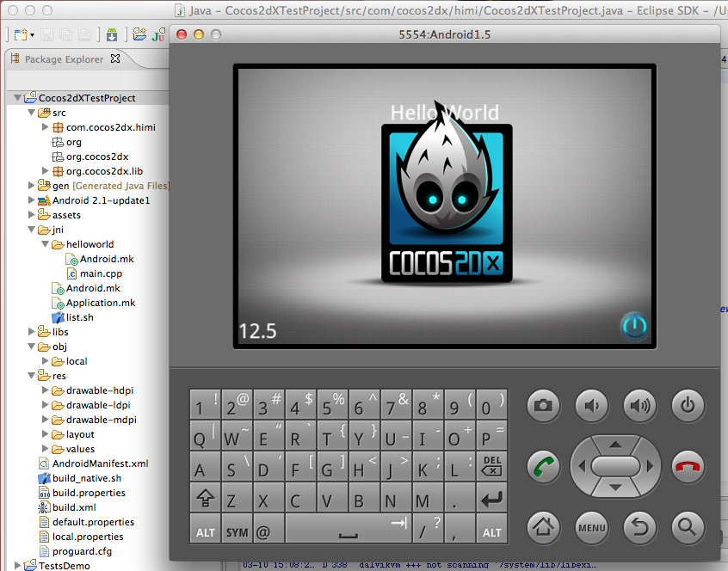Screen dimensions: 728x571
Task: Toggle the Shift key on emulator keyboard
Action: coord(205,499)
